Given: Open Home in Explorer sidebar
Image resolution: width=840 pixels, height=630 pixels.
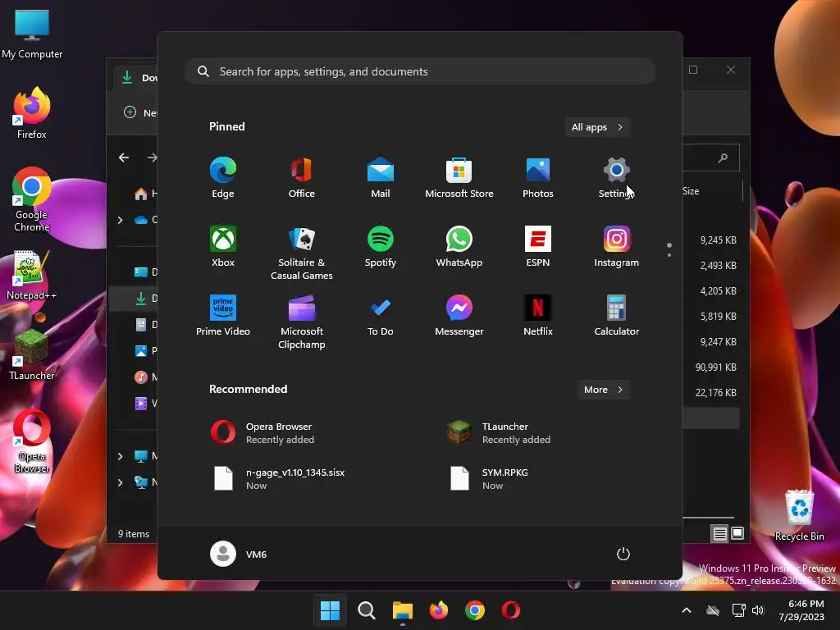Looking at the screenshot, I should tap(144, 194).
